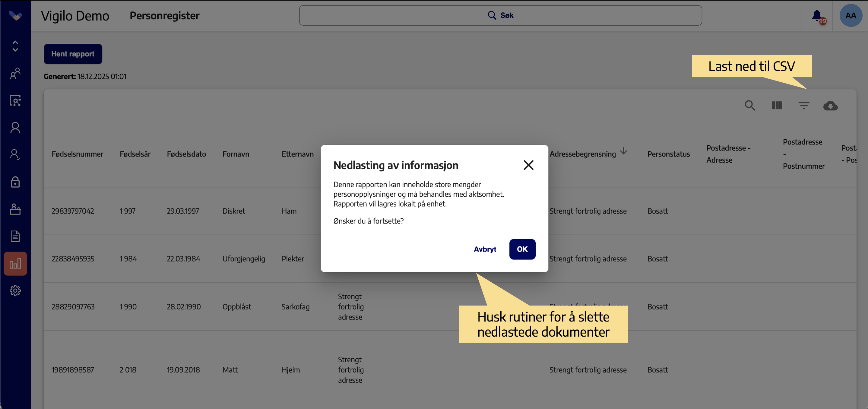This screenshot has height=409, width=868.
Task: Sort by the Fornavn column header
Action: click(236, 154)
